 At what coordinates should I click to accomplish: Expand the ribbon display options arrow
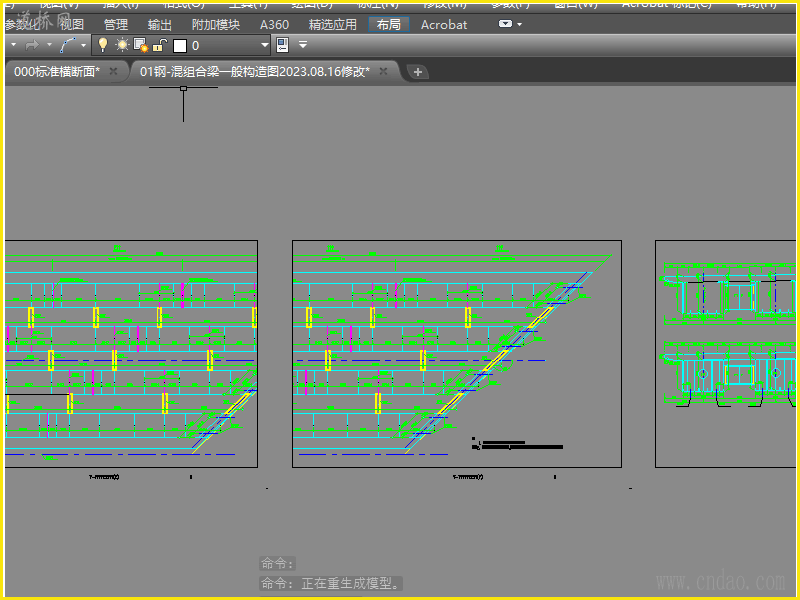click(x=519, y=24)
